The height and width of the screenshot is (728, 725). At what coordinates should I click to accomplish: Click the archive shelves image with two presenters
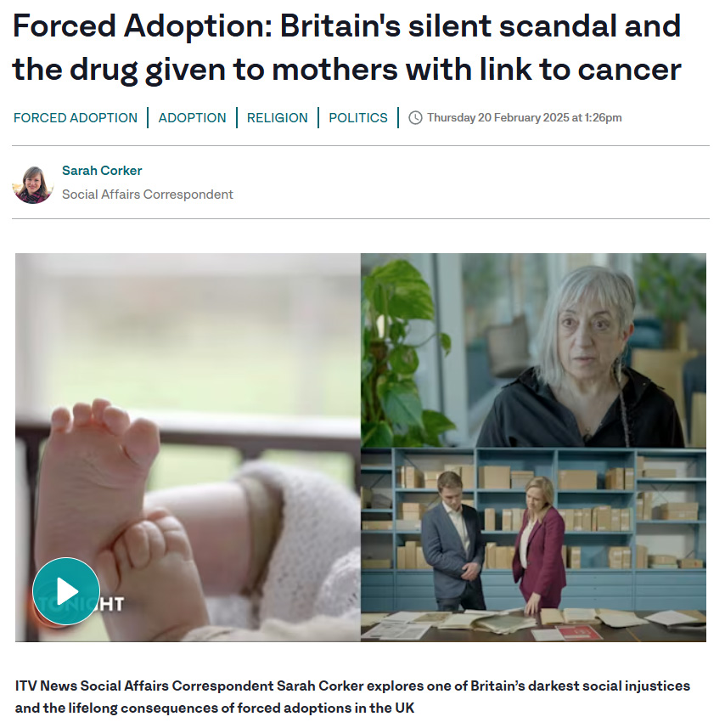(533, 545)
